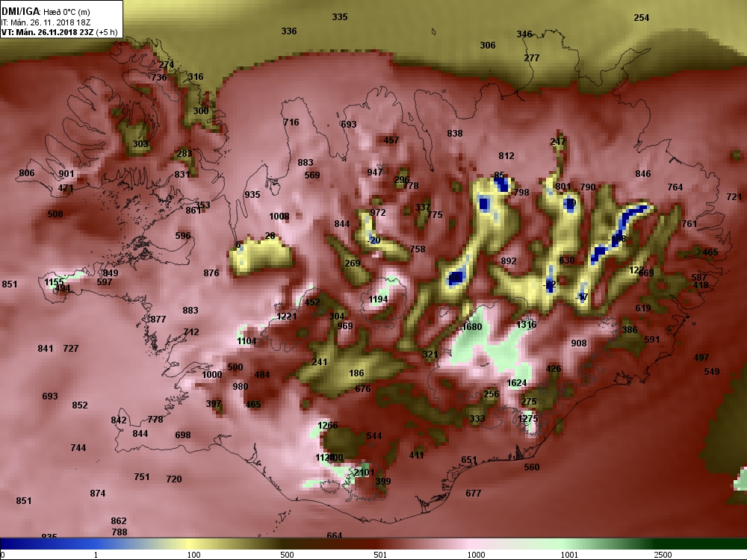The height and width of the screenshot is (560, 747).
Task: Click the 736 value in the Westfjords
Action: pyautogui.click(x=159, y=77)
